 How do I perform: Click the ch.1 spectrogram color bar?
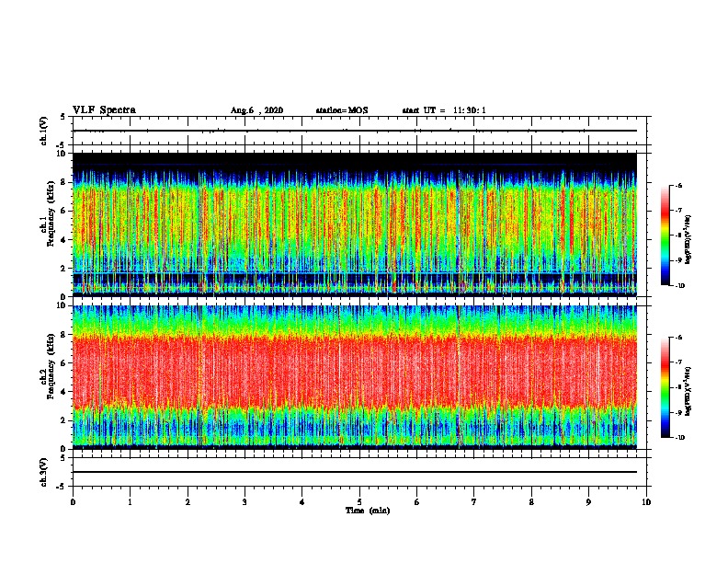coord(665,236)
